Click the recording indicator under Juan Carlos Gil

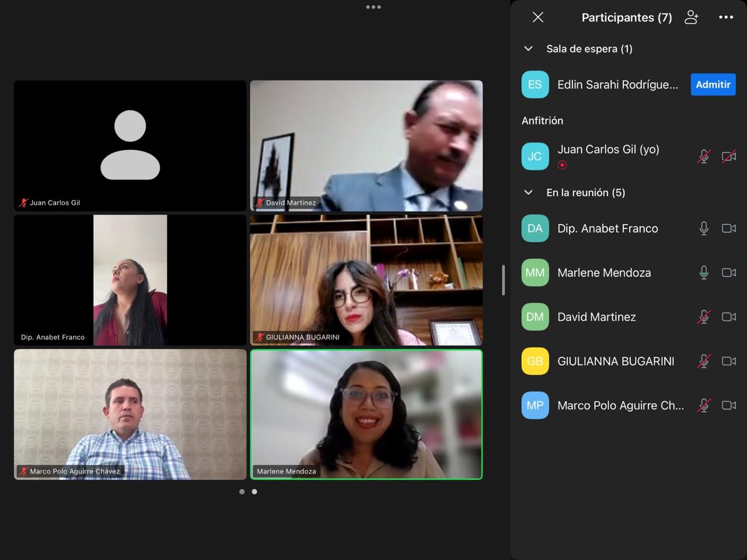[x=562, y=165]
